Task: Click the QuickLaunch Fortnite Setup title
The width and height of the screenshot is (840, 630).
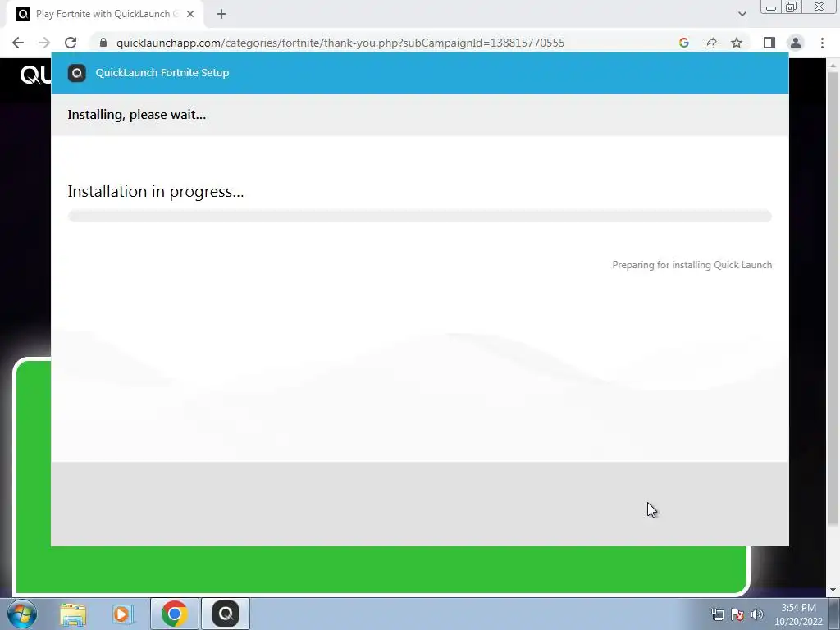Action: pyautogui.click(x=162, y=73)
